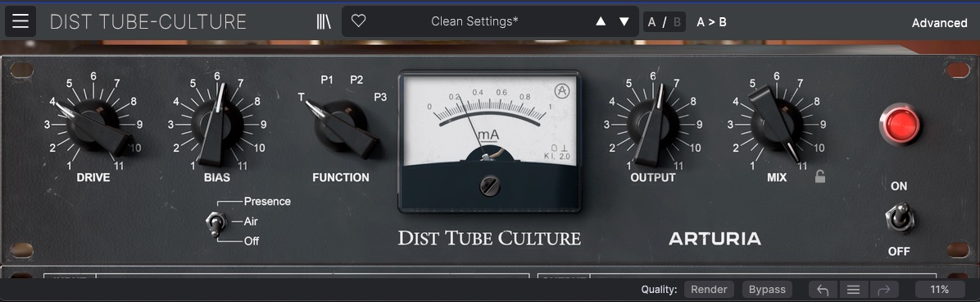The image size is (980, 302).
Task: Open Advanced panel
Action: [x=939, y=22]
